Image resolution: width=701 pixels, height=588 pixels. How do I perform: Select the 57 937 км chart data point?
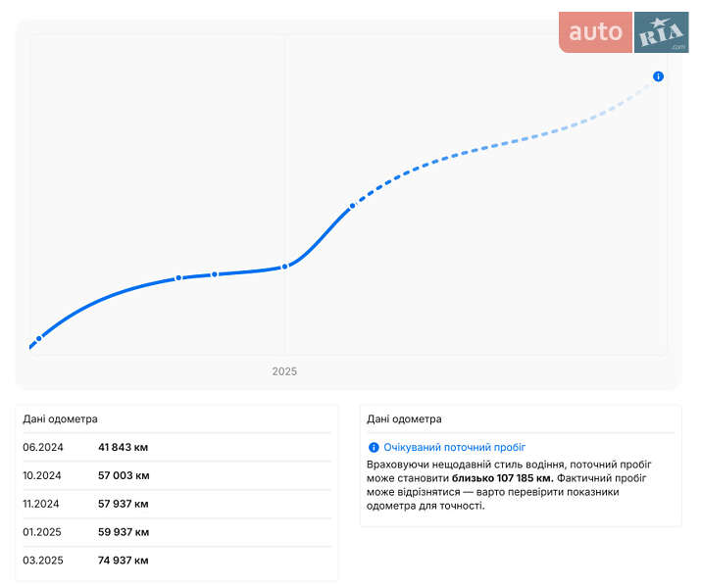[215, 274]
